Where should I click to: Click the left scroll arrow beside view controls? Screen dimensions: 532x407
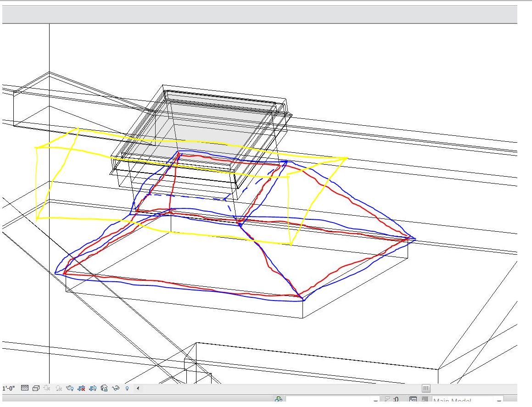click(x=138, y=388)
